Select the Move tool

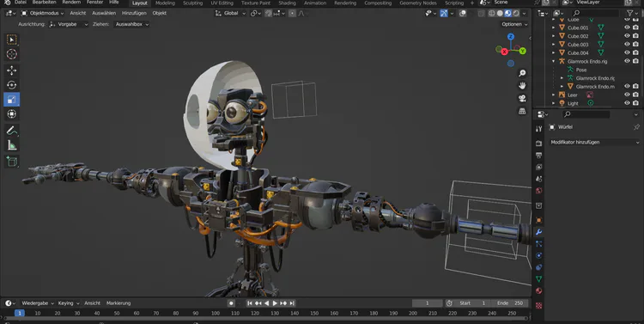point(11,70)
